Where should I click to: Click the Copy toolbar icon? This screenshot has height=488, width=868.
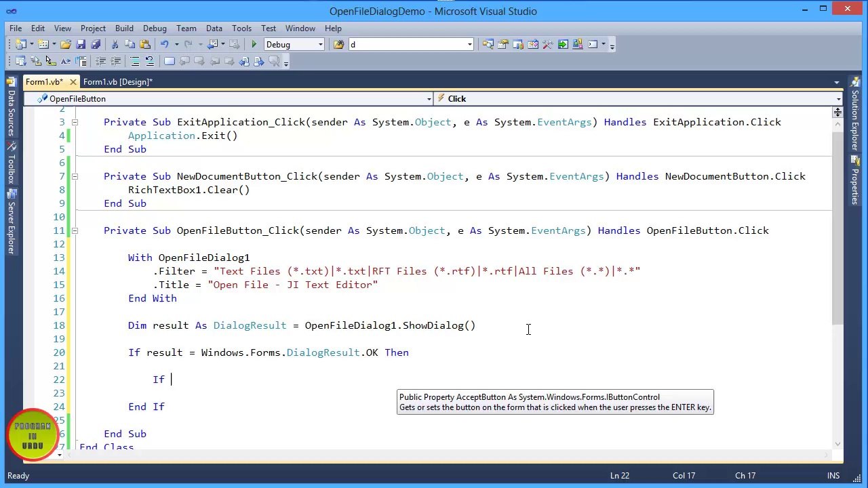click(x=130, y=45)
